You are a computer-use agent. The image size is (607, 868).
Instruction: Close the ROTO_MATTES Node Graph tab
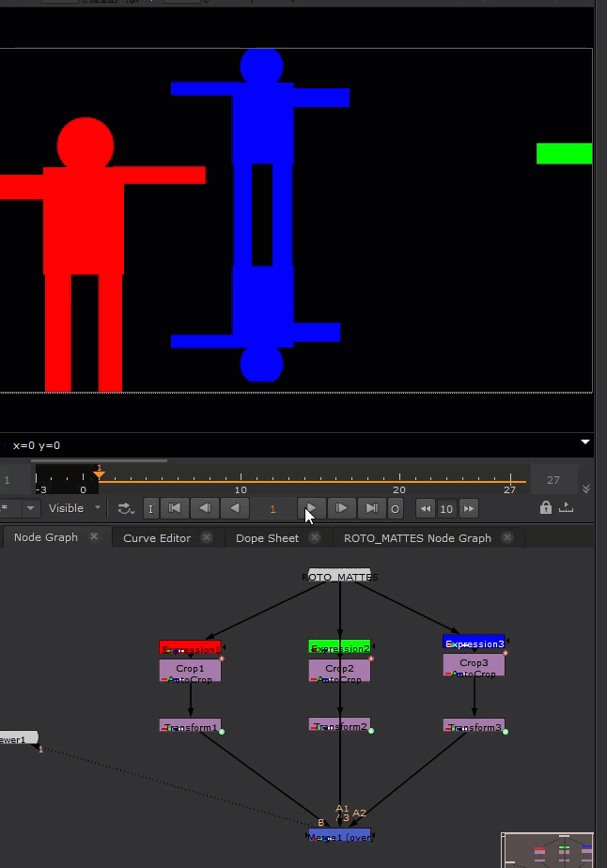pyautogui.click(x=507, y=537)
